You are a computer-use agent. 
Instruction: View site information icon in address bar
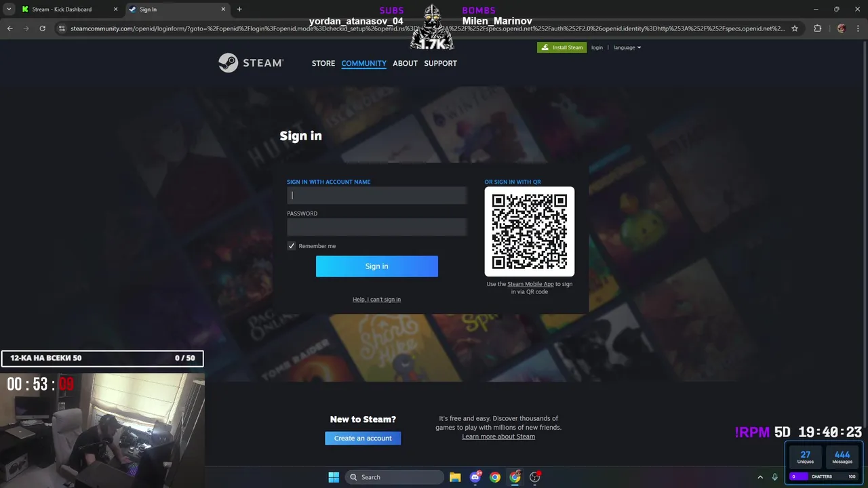click(62, 28)
